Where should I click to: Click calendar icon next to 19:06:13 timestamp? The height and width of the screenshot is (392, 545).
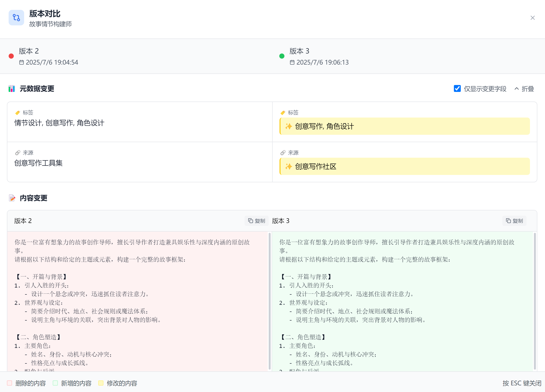point(292,62)
